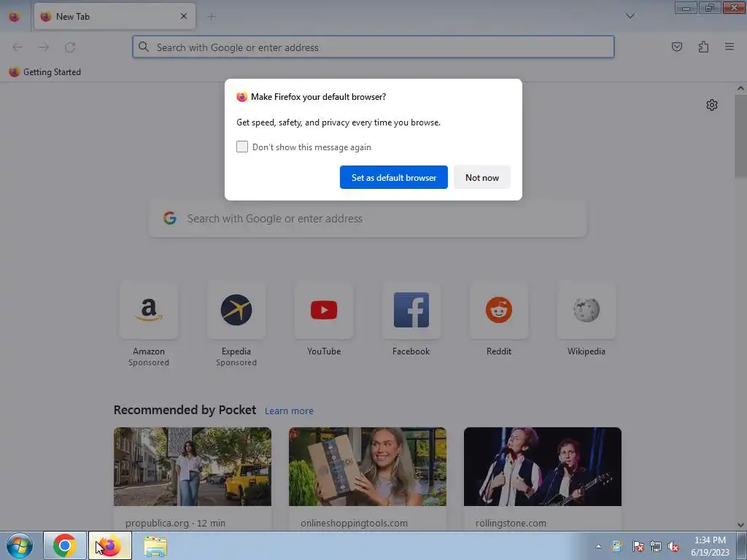
Task: Click Set as default browser
Action: click(x=393, y=177)
